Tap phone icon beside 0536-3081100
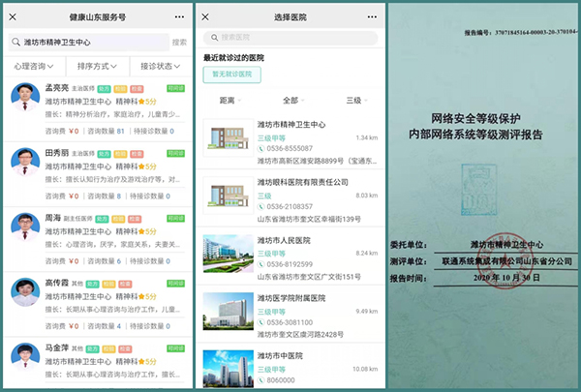Screen dimensions: 581x392 click(261, 322)
